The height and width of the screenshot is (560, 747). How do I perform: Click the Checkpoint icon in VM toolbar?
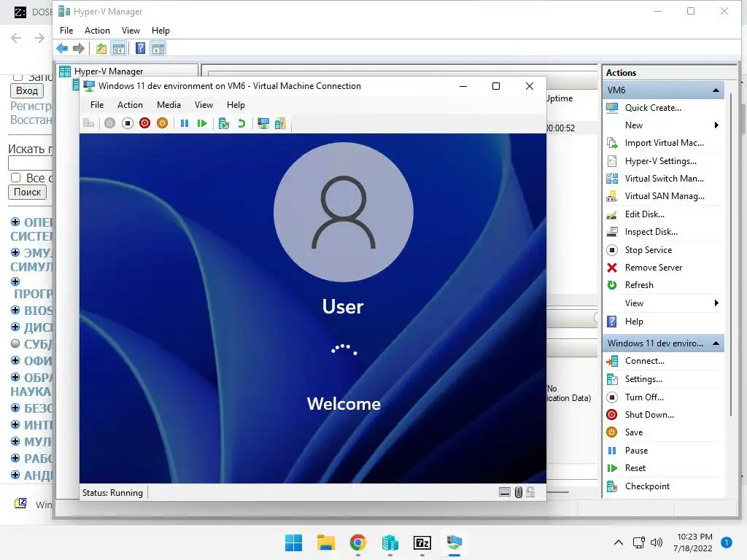(223, 123)
